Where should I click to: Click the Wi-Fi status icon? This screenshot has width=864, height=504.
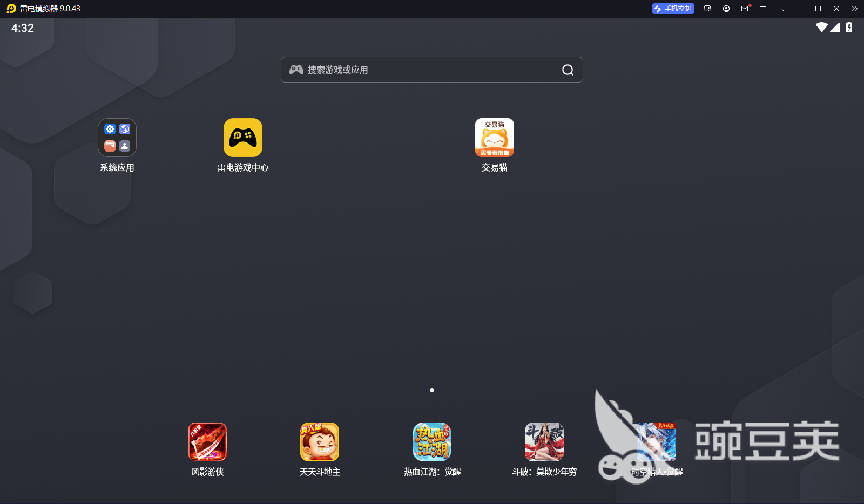pos(822,27)
